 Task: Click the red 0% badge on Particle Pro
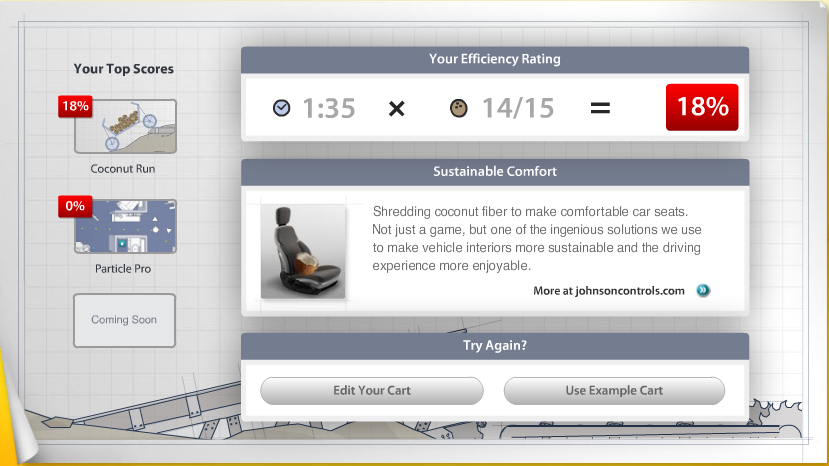point(75,206)
